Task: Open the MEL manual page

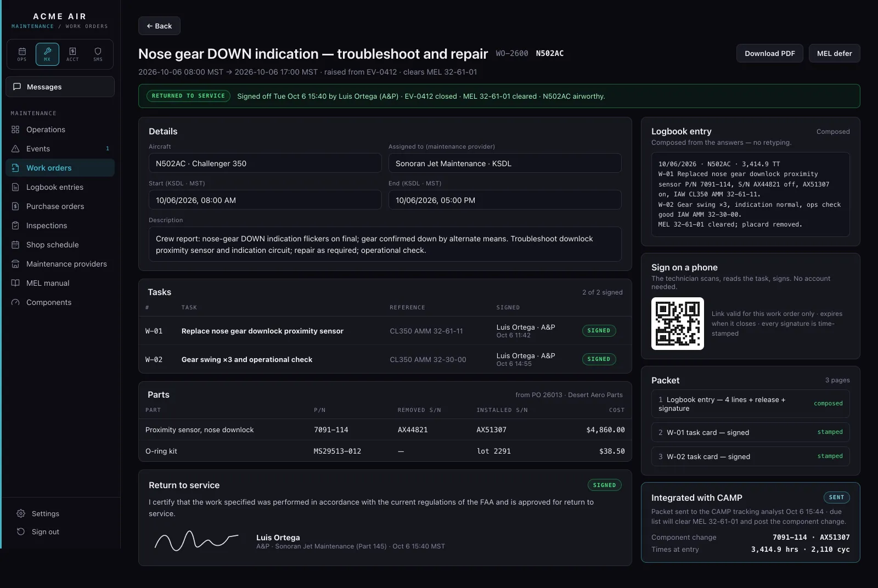Action: click(60, 283)
